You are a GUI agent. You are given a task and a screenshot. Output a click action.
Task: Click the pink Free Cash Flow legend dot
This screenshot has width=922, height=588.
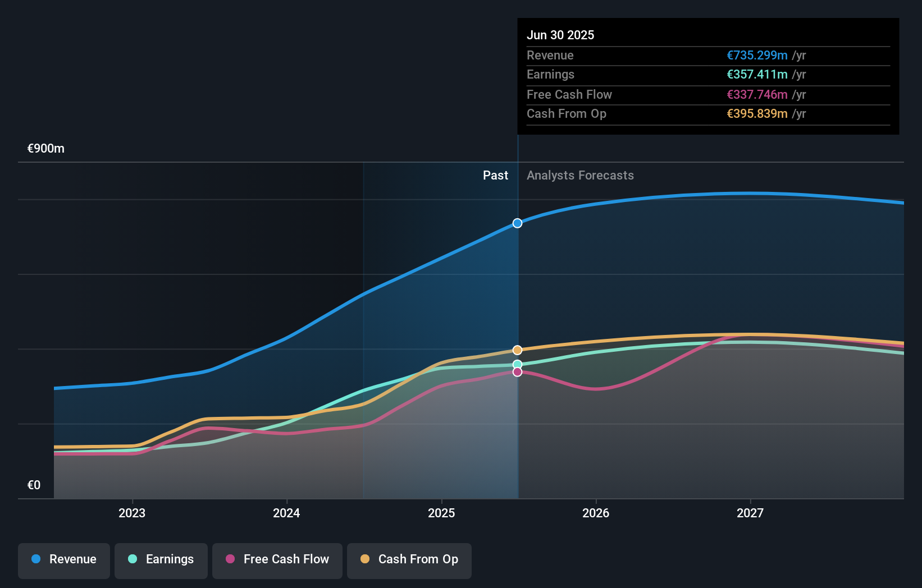coord(230,559)
